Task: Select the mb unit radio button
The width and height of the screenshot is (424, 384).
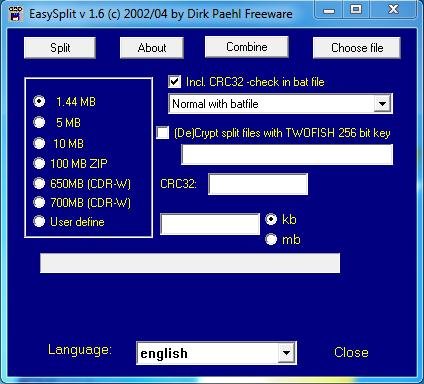Action: click(x=271, y=239)
